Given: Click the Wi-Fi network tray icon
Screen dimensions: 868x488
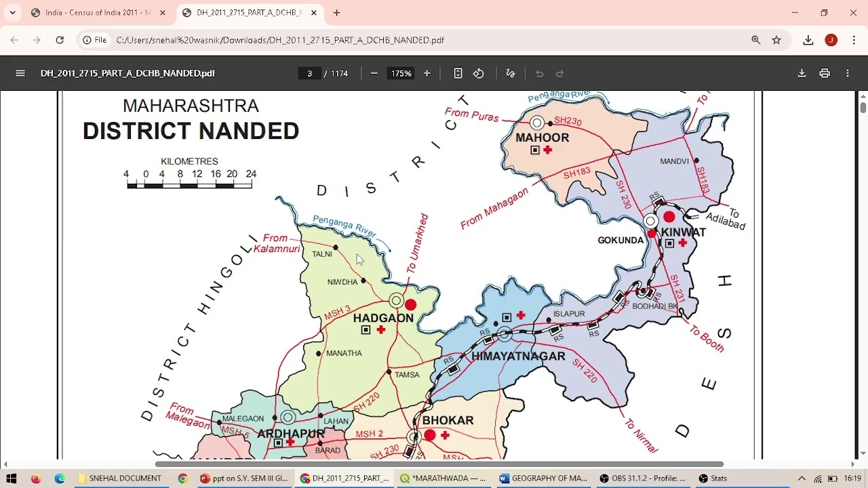Looking at the screenshot, I should 818,479.
